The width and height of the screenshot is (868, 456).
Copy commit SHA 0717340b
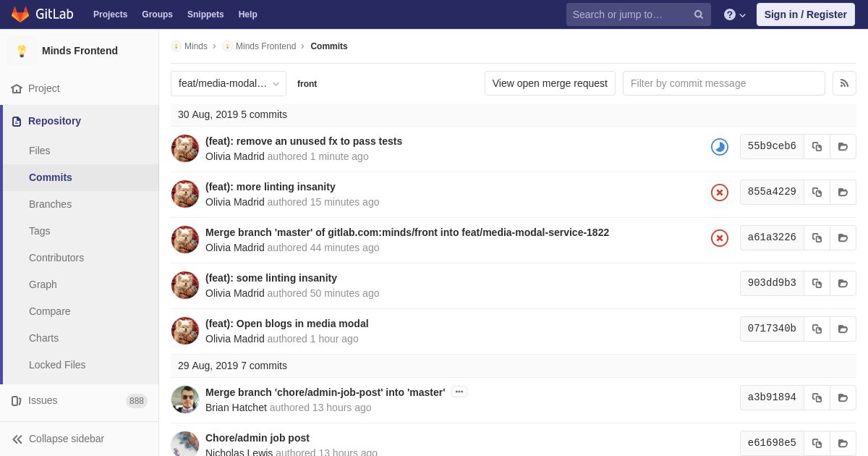[817, 329]
